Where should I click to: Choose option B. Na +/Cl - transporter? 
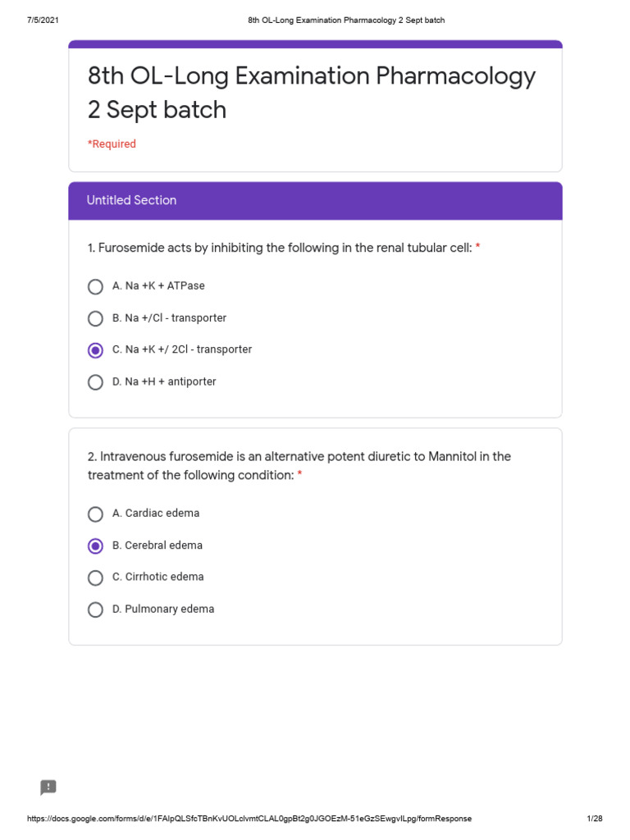[x=96, y=318]
